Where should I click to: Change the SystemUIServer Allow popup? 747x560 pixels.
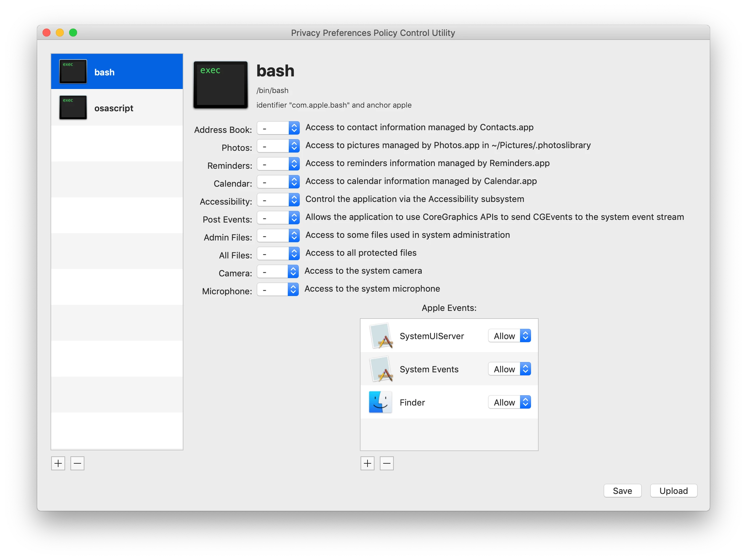[509, 335]
